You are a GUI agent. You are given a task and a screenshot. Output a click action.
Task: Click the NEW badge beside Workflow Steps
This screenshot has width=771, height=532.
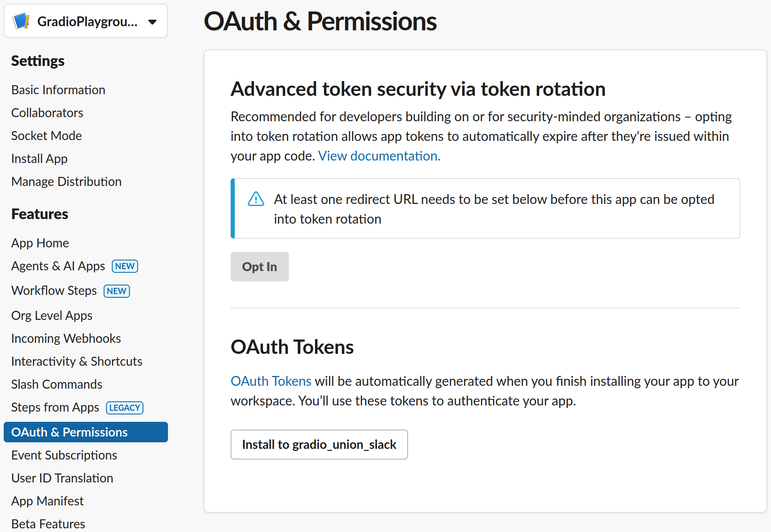[117, 291]
